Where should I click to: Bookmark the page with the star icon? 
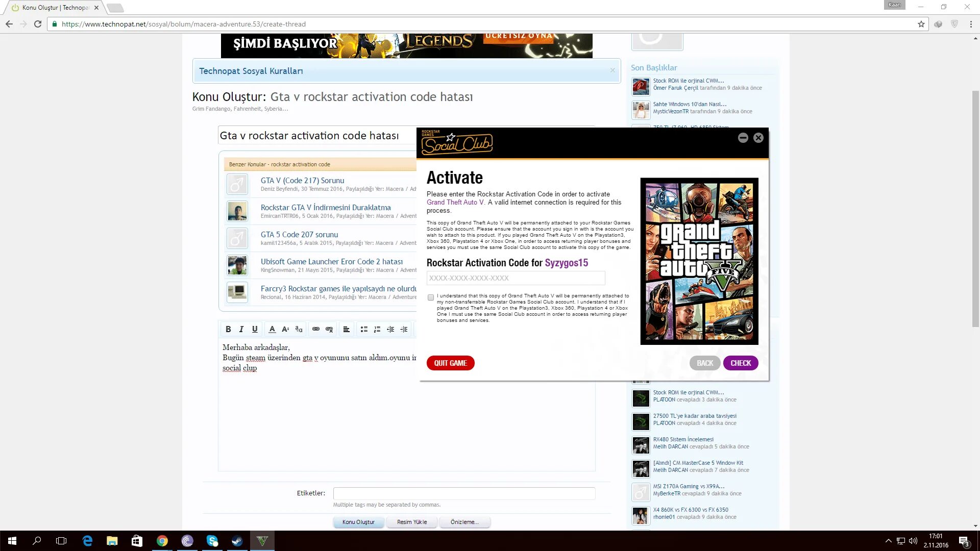[921, 24]
